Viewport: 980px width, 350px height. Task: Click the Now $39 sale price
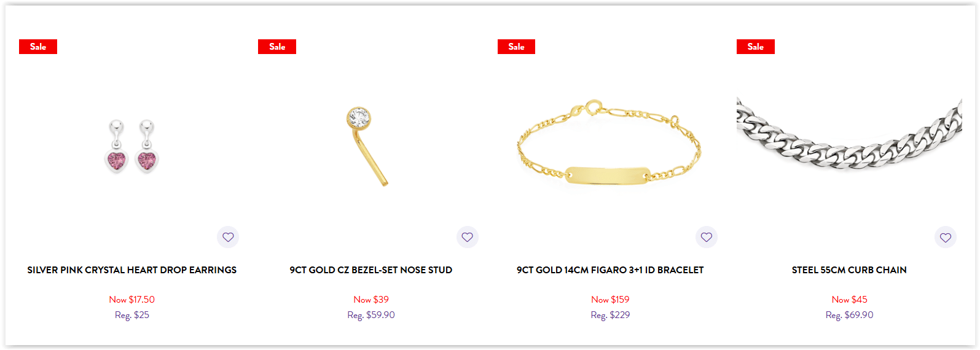371,300
